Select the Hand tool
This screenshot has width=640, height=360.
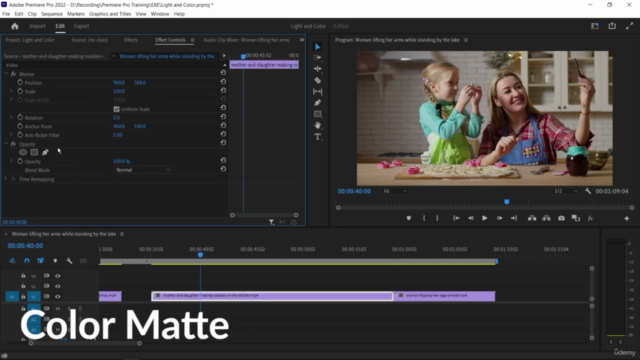coord(318,125)
